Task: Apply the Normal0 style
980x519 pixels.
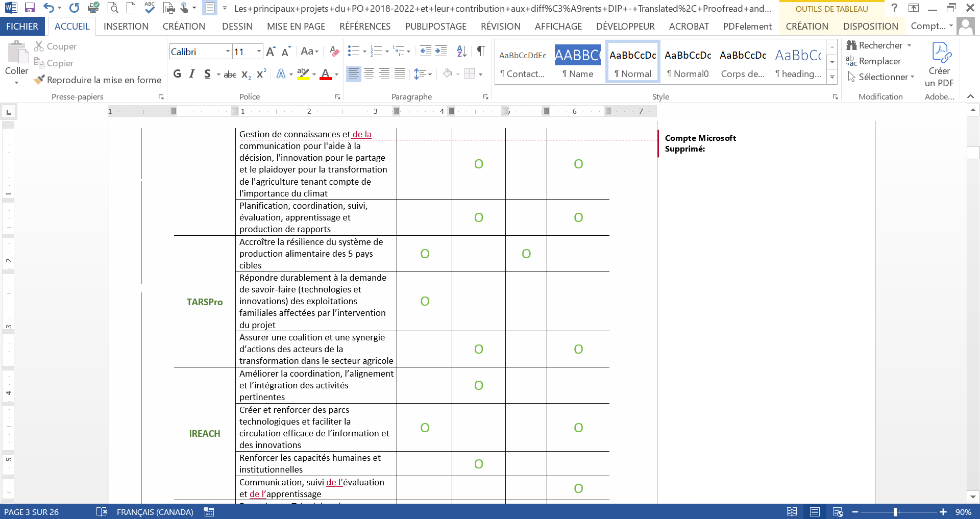Action: [x=688, y=62]
